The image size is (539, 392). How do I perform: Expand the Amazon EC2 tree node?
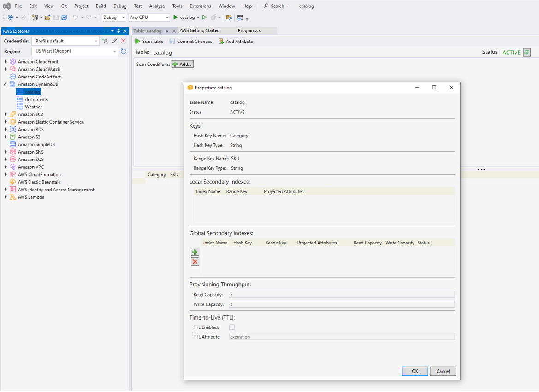5,114
